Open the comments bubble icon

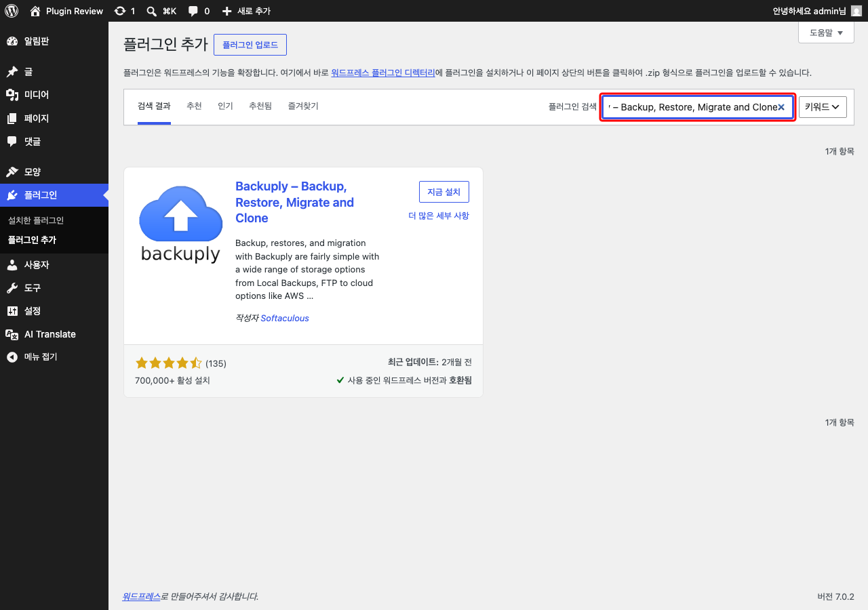193,11
